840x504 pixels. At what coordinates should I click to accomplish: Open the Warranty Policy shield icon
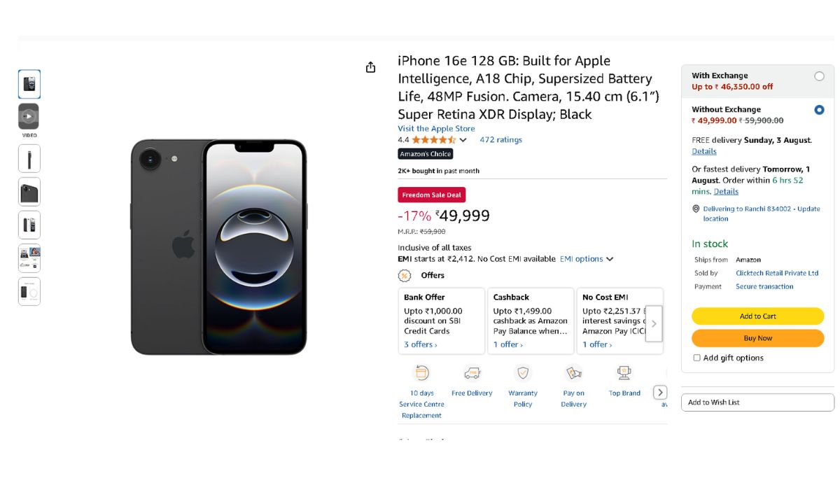tap(523, 373)
